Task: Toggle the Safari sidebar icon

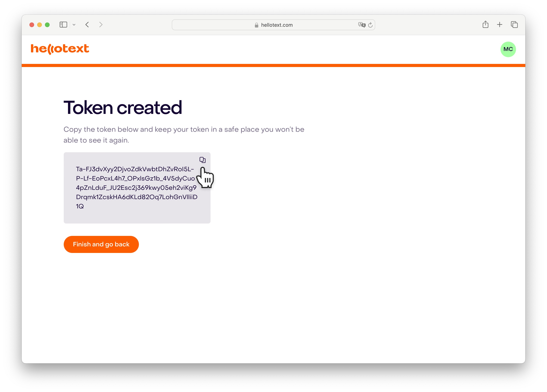Action: pos(63,25)
